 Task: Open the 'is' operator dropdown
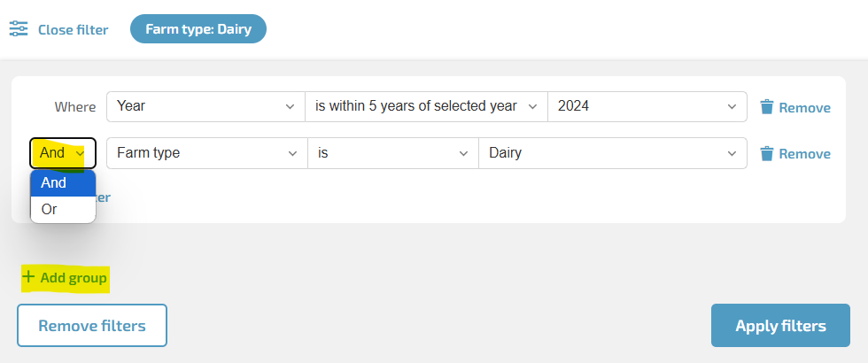393,152
